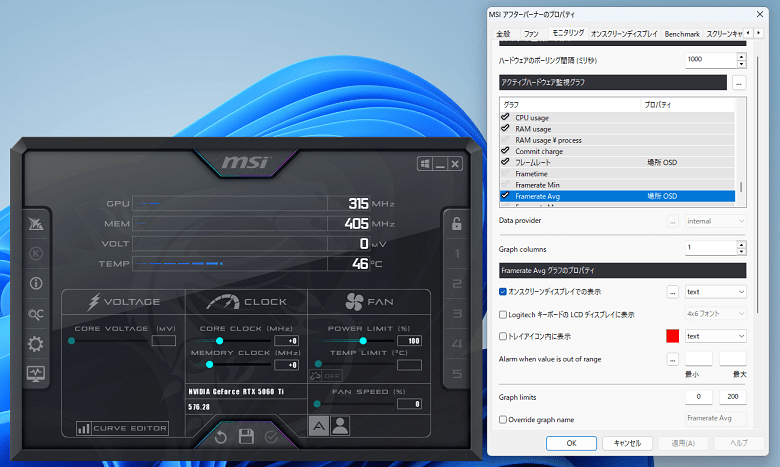
Task: Switch to the 全般 tab
Action: [503, 33]
